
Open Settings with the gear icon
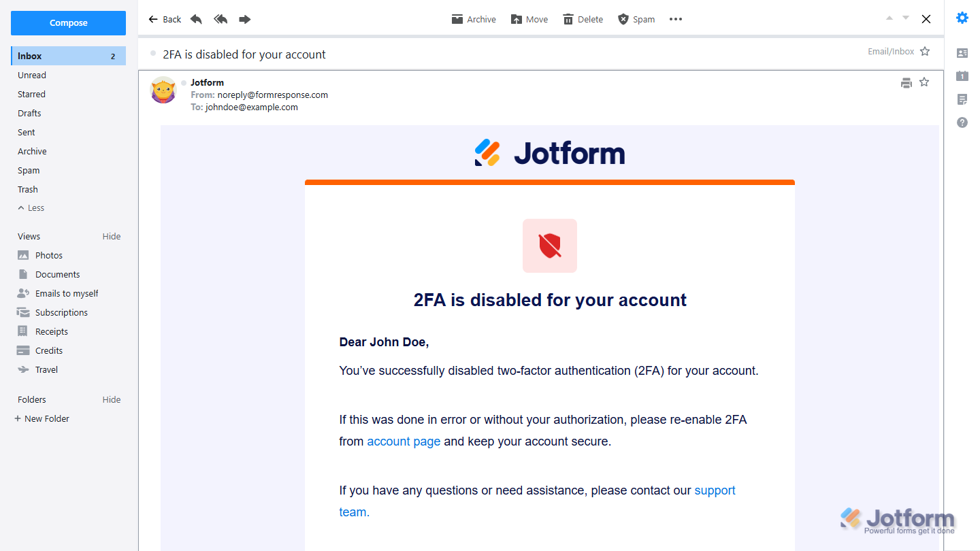[x=962, y=18]
